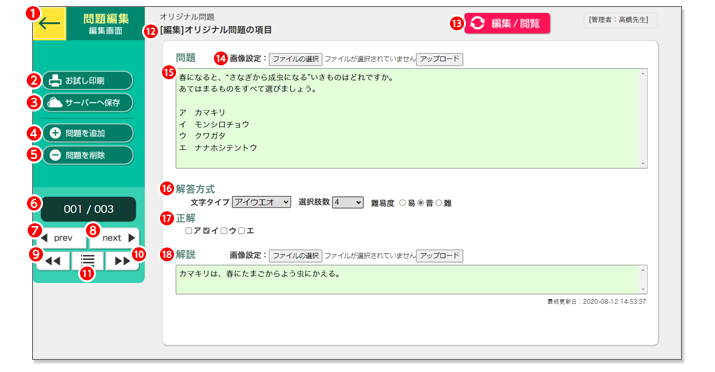Choose file for 問題 image setting
The width and height of the screenshot is (715, 372).
[x=295, y=59]
